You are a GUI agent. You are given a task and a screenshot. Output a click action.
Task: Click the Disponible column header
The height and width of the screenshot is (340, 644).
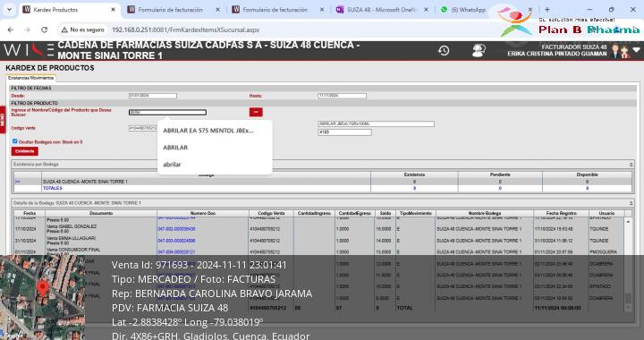(x=587, y=175)
